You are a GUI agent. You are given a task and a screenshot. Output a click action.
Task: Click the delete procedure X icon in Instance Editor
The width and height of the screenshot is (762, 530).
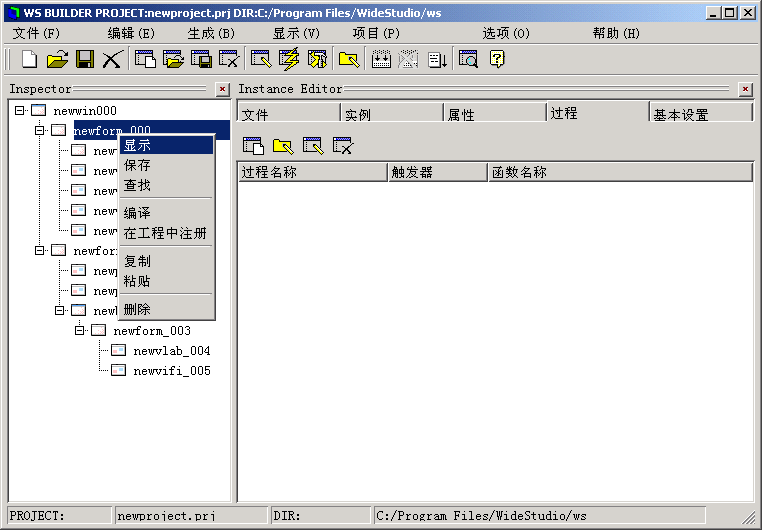coord(343,146)
